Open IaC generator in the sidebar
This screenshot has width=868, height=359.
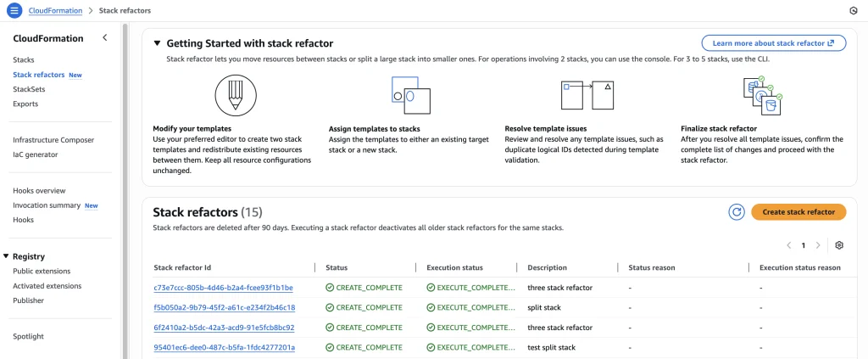tap(36, 154)
